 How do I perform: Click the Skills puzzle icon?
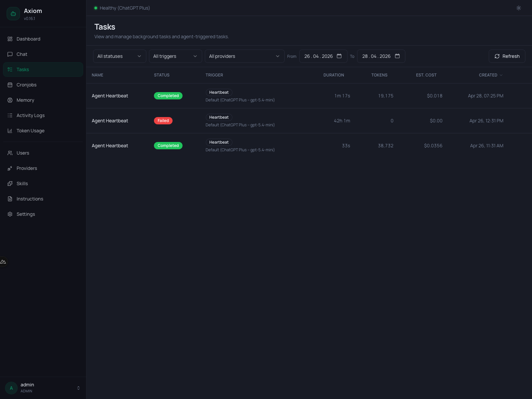pyautogui.click(x=10, y=184)
